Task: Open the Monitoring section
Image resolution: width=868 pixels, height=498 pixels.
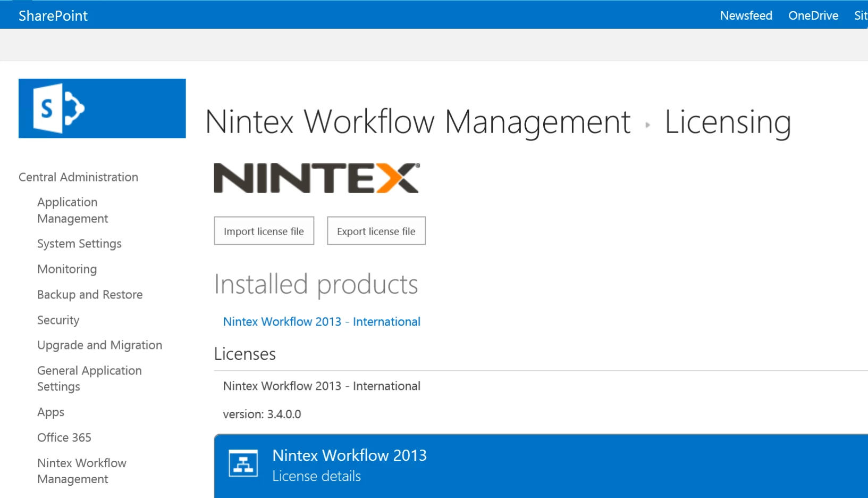Action: 67,269
